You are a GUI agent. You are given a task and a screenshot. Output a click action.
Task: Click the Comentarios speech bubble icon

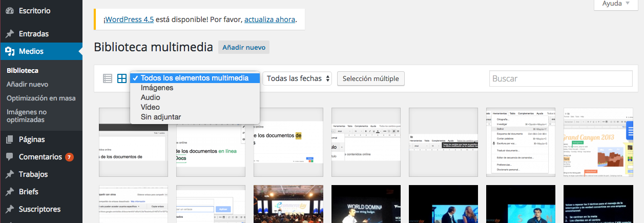click(9, 157)
